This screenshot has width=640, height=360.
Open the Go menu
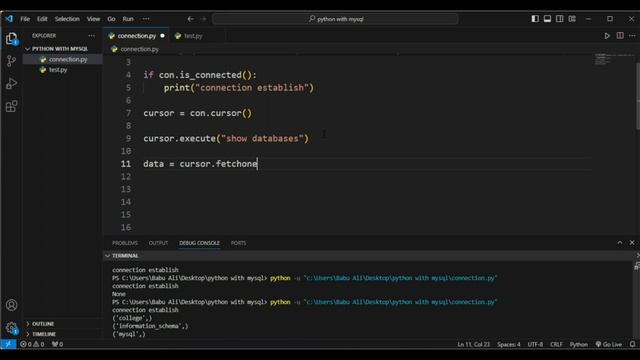coord(111,19)
